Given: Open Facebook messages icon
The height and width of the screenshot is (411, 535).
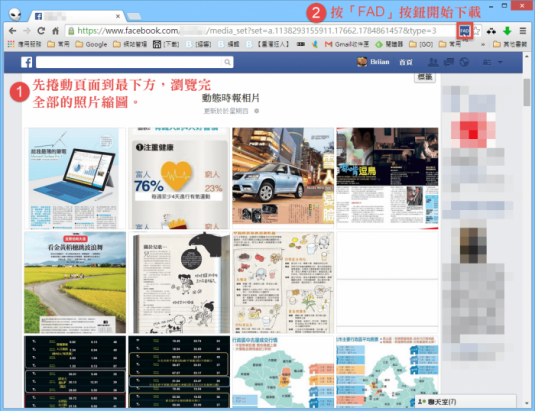Looking at the screenshot, I should click(448, 62).
